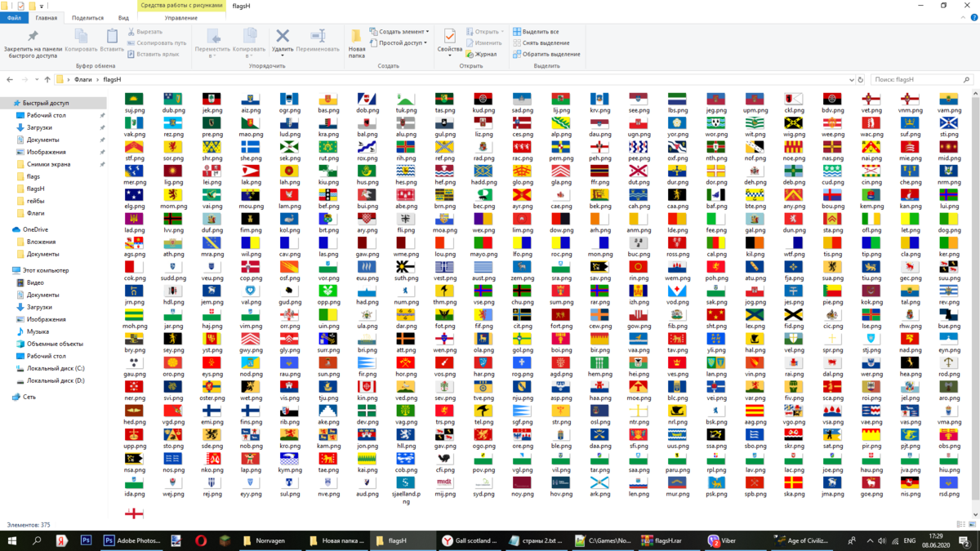980x551 pixels.
Task: Open Opera from the taskbar
Action: [x=201, y=540]
